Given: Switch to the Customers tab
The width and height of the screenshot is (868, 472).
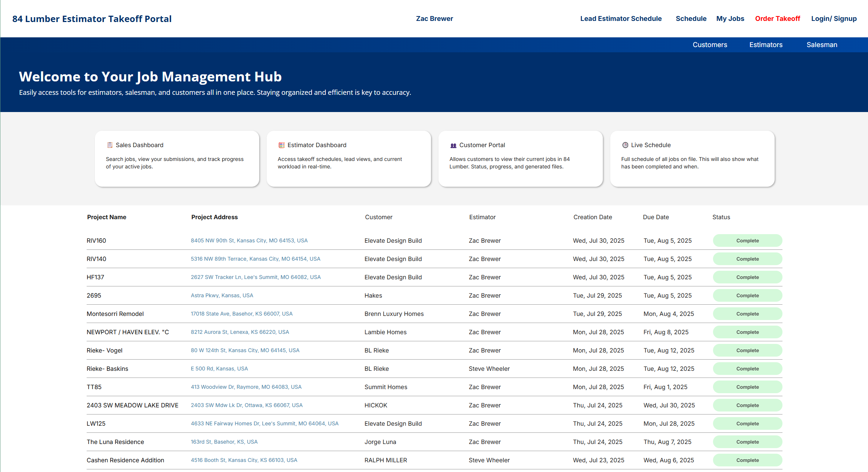Looking at the screenshot, I should tap(710, 45).
